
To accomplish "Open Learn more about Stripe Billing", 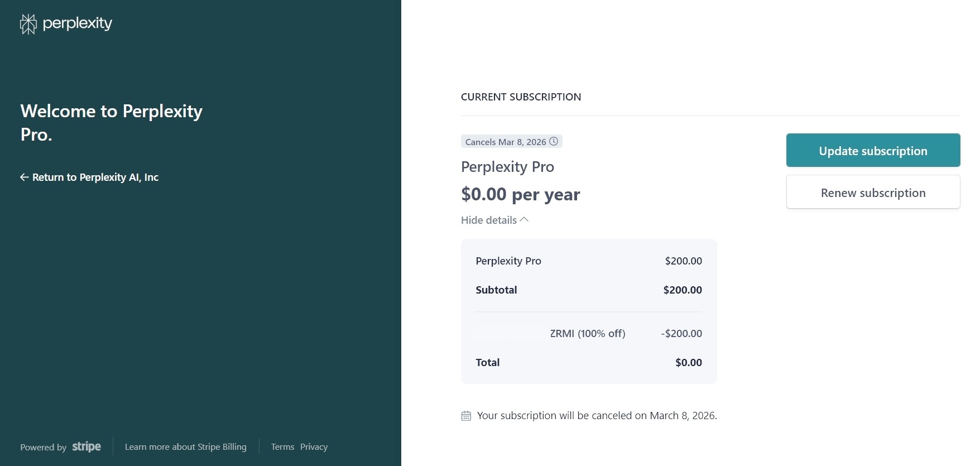I will [185, 447].
